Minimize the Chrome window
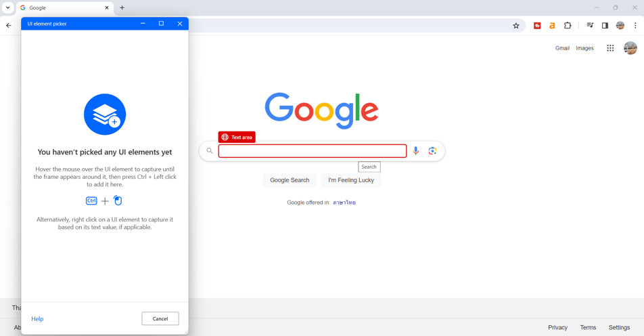This screenshot has height=336, width=644. click(597, 7)
